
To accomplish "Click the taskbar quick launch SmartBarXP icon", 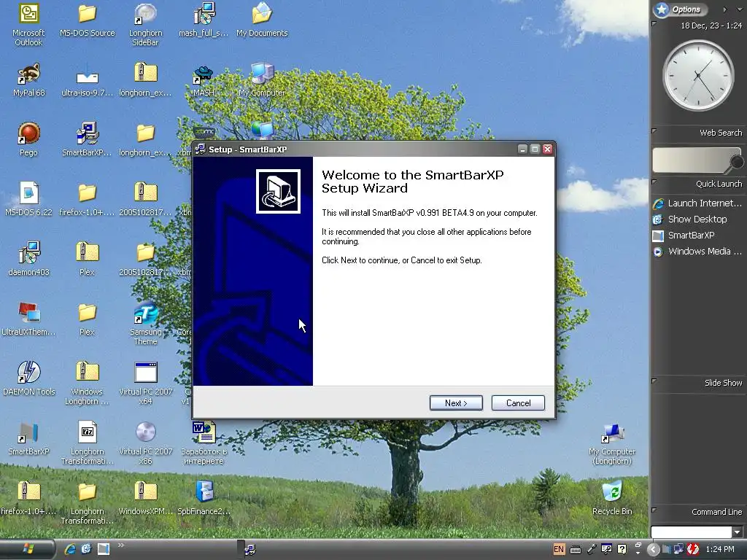I will (x=104, y=549).
